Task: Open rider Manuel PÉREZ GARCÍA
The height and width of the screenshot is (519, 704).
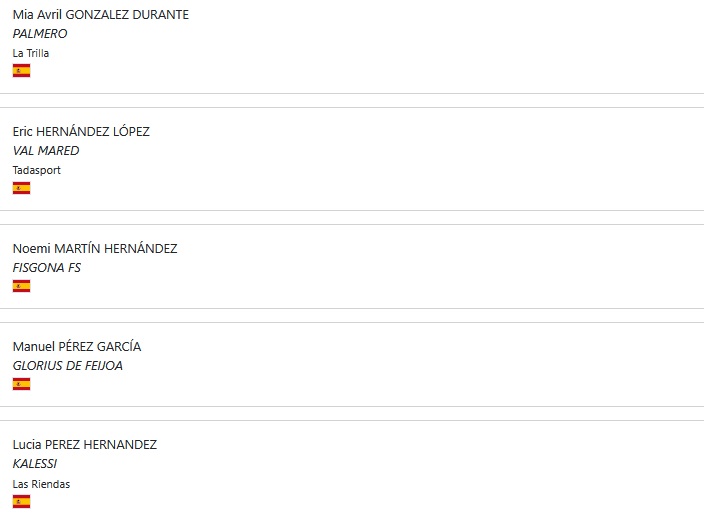Action: pos(77,346)
